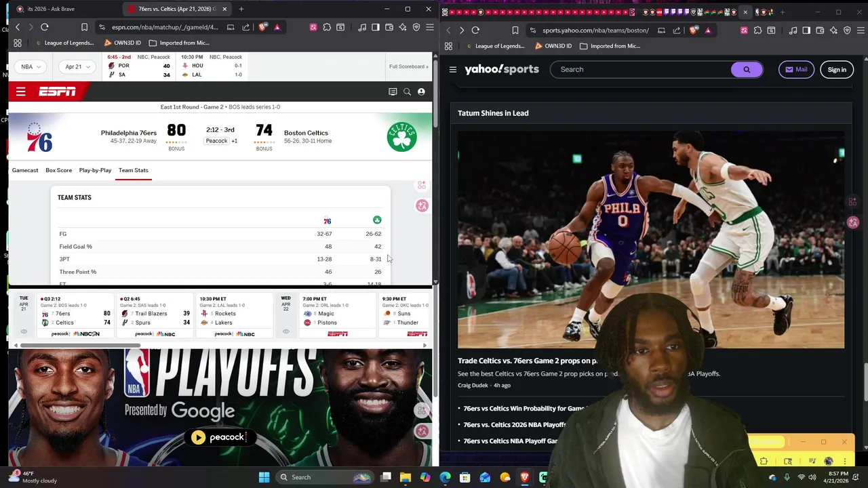Click the Yahoo Mail button
Image resolution: width=868 pixels, height=488 pixels.
coord(796,69)
